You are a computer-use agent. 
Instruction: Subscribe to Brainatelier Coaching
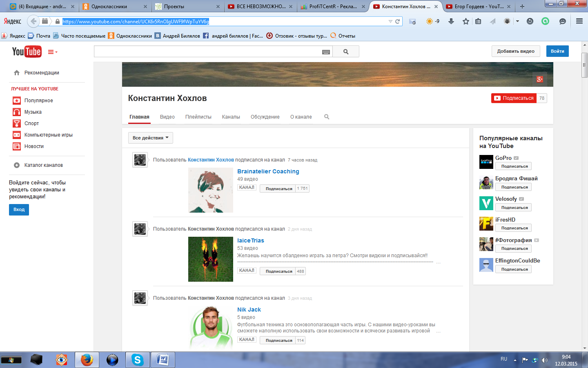click(278, 188)
